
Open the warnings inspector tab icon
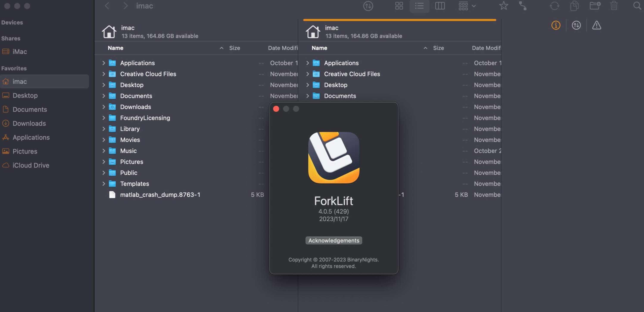point(597,25)
